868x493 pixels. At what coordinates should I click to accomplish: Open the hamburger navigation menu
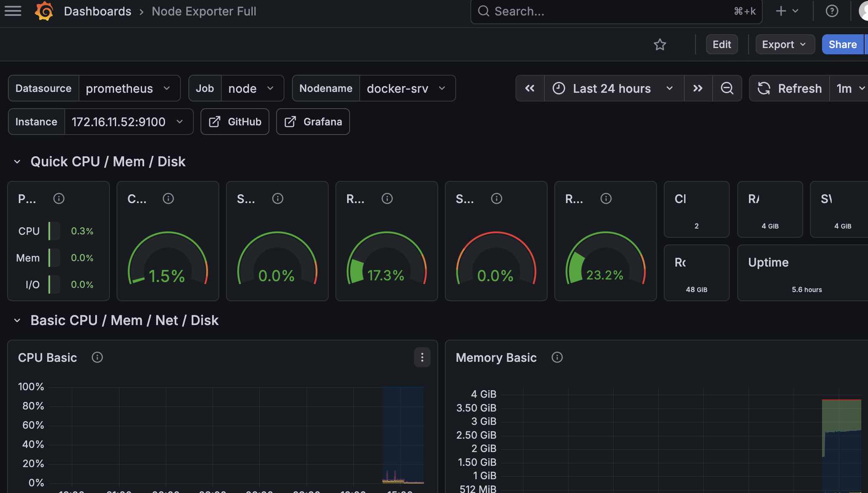point(13,11)
